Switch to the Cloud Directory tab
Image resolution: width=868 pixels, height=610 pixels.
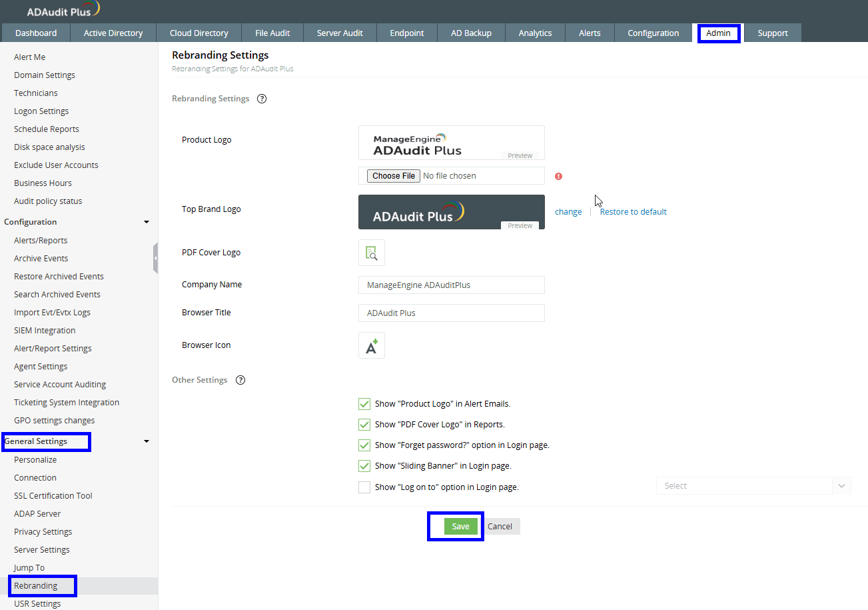(199, 33)
